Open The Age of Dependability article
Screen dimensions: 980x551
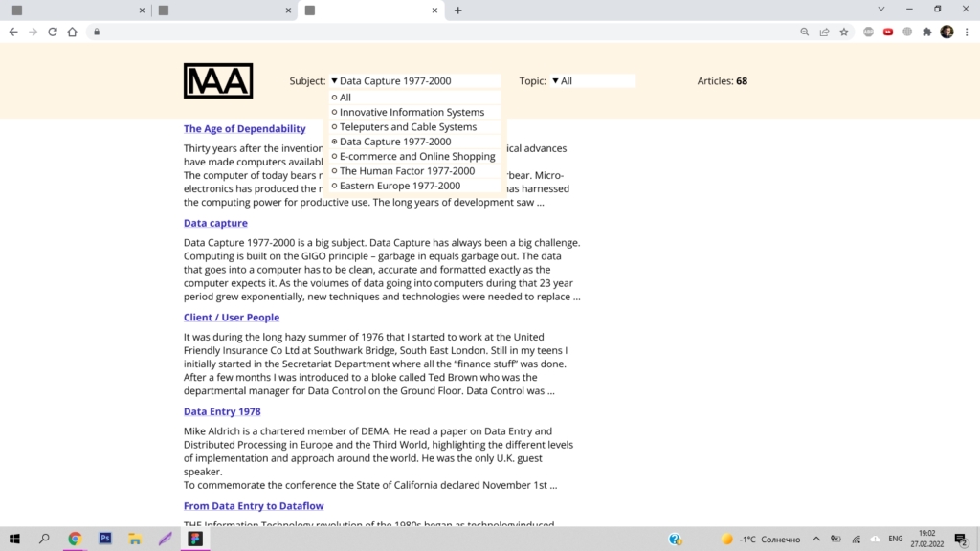pyautogui.click(x=244, y=129)
